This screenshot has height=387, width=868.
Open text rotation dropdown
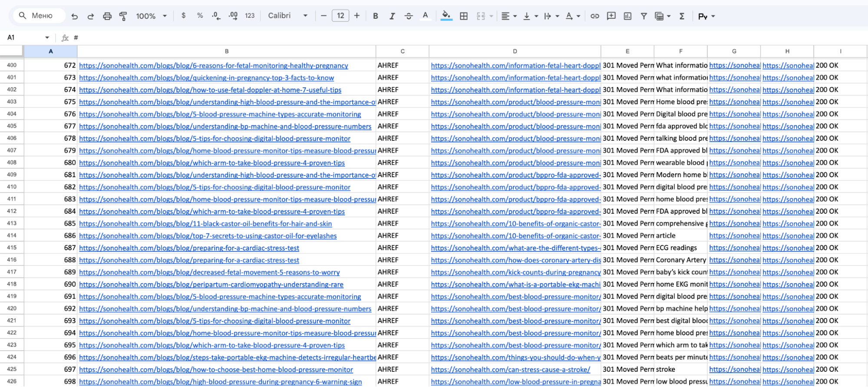click(573, 16)
